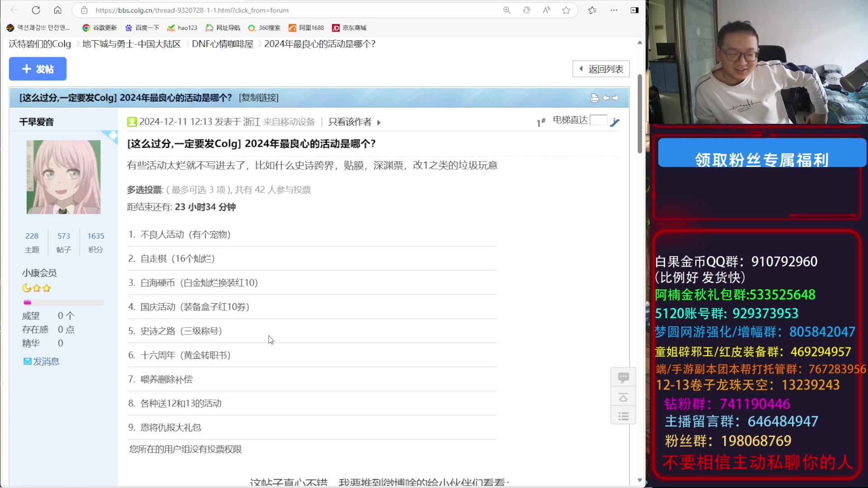Add page to favorites star icon
The height and width of the screenshot is (488, 868).
point(566,10)
